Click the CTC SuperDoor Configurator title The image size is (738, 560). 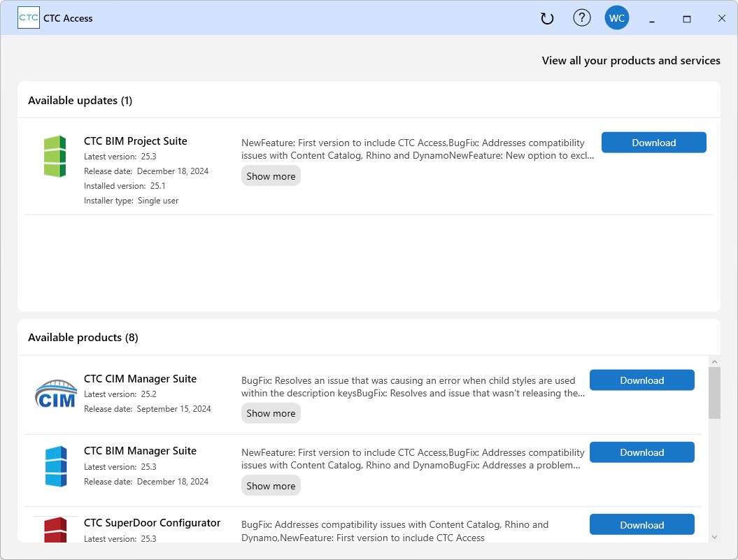click(x=152, y=523)
